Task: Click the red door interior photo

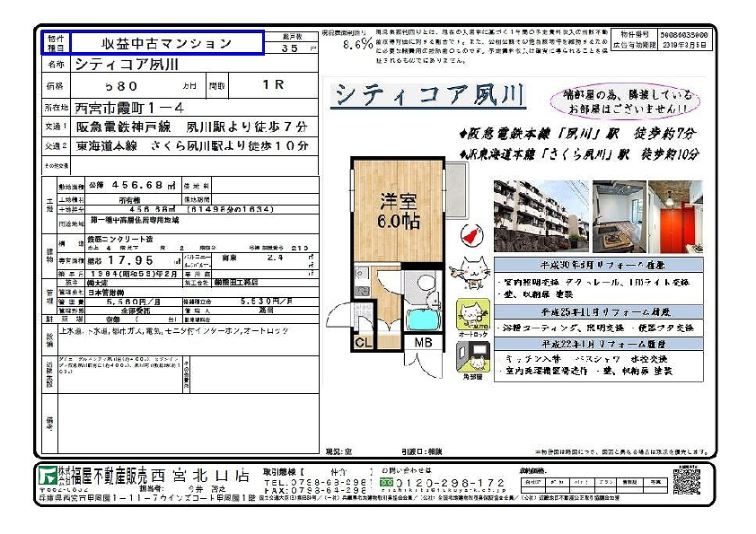Action: tap(676, 215)
